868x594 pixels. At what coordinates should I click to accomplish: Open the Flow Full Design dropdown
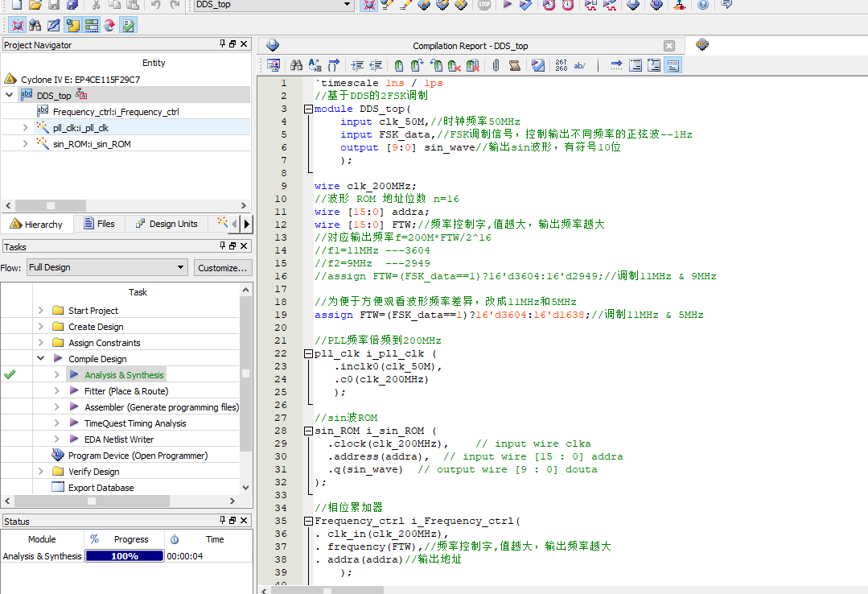[107, 267]
